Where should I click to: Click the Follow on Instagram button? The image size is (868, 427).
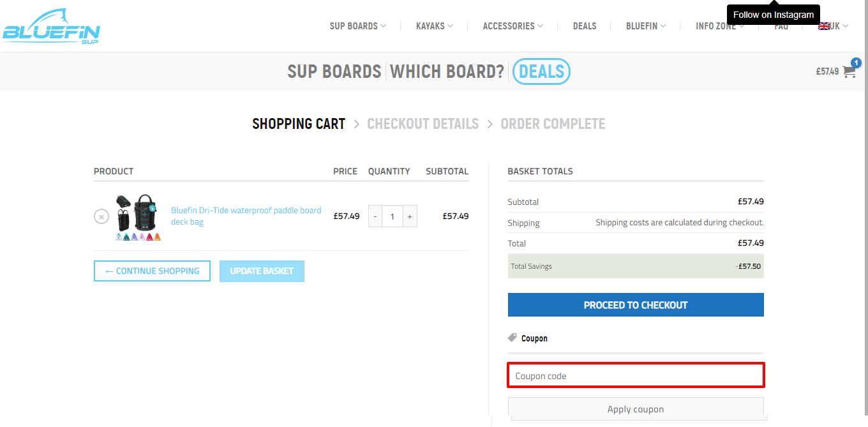(773, 14)
